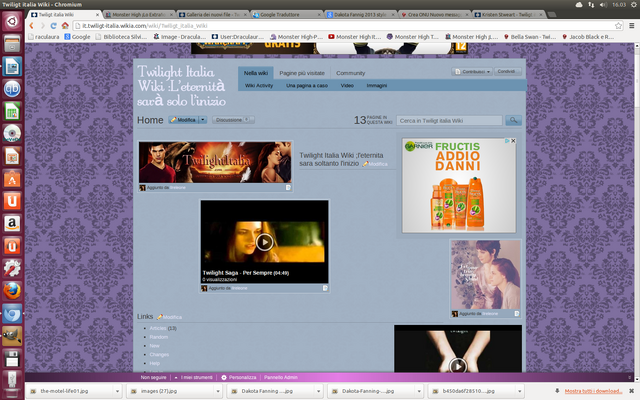Open the Changes link in Links list
The image size is (640, 400).
[159, 355]
